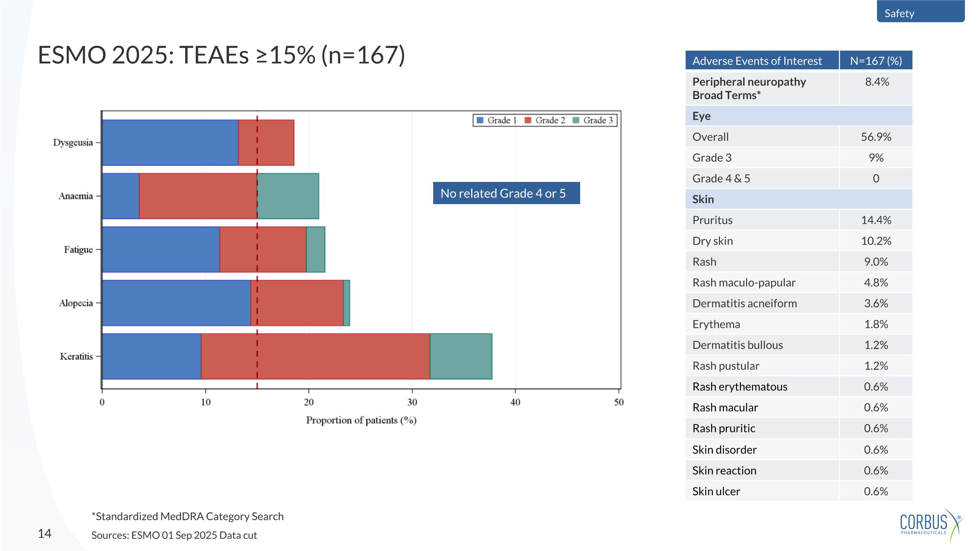Screen dimensions: 980x551
Task: Click the Standardized MedDRA Category Search footnote
Action: [x=188, y=516]
